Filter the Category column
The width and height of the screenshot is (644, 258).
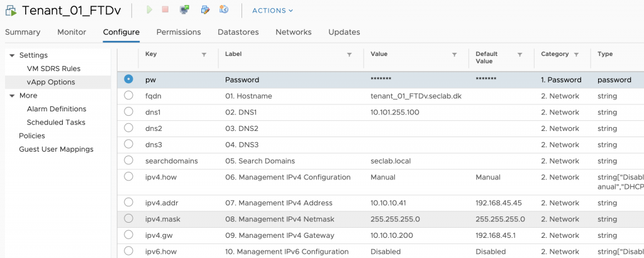click(x=576, y=55)
